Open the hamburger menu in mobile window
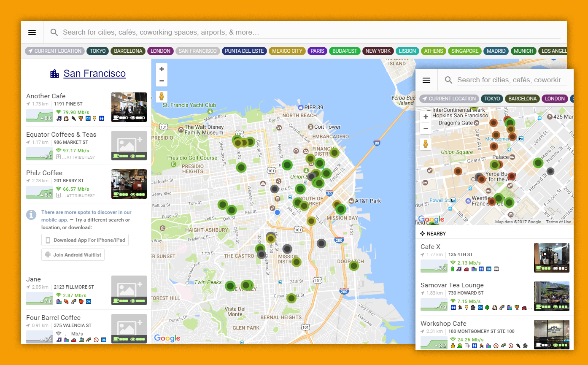Screen dimensions: 588x365 (x=426, y=80)
